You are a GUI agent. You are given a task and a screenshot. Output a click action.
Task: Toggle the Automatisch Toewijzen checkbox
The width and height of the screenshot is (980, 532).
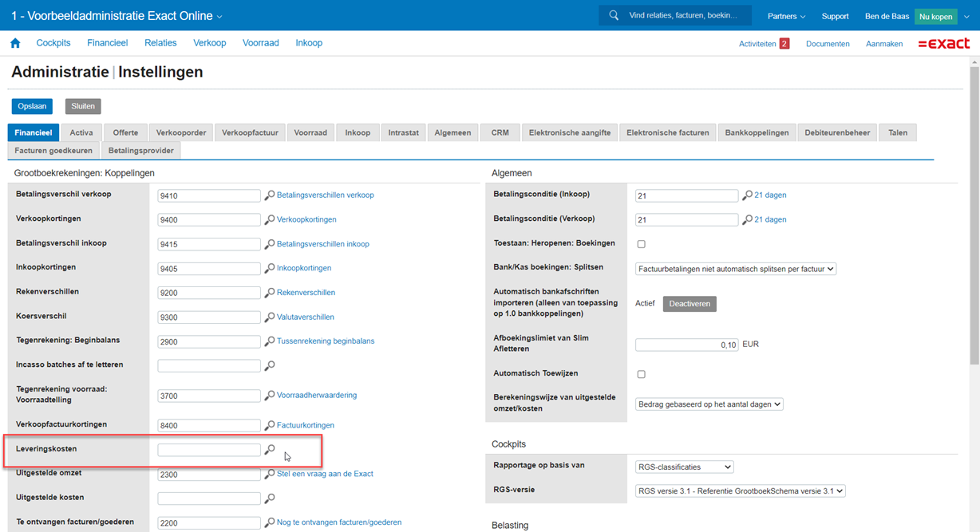click(x=641, y=374)
